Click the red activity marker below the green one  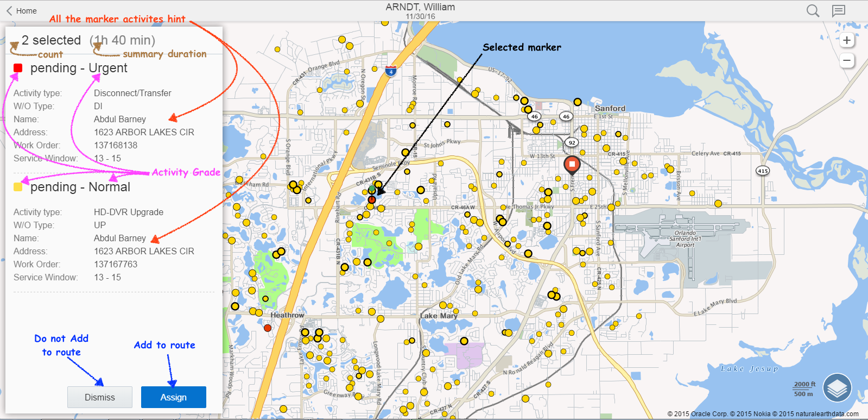tap(372, 200)
